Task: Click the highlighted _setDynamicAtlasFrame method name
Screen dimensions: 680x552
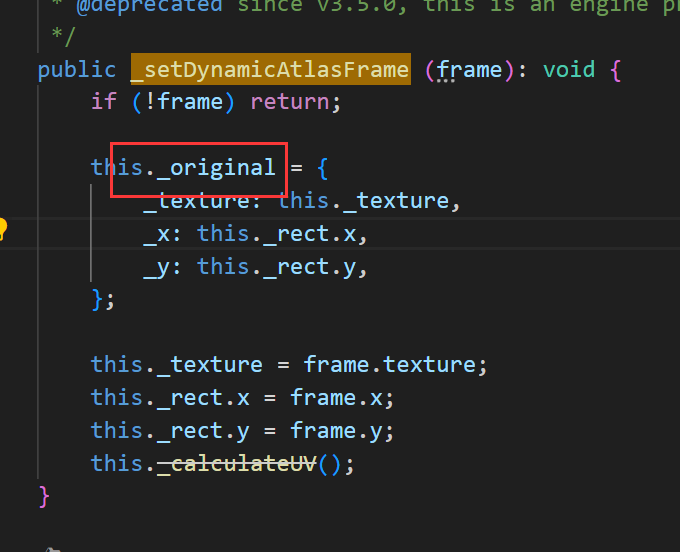Action: (x=270, y=70)
